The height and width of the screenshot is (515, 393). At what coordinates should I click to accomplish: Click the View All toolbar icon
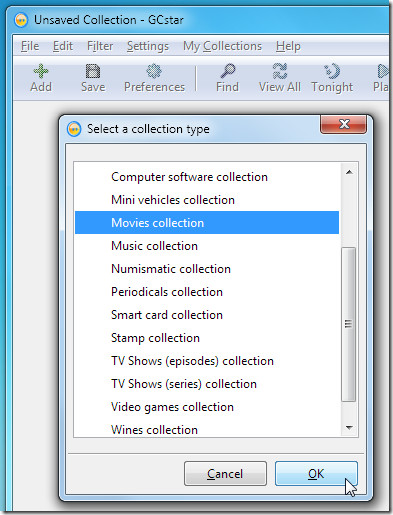[280, 71]
